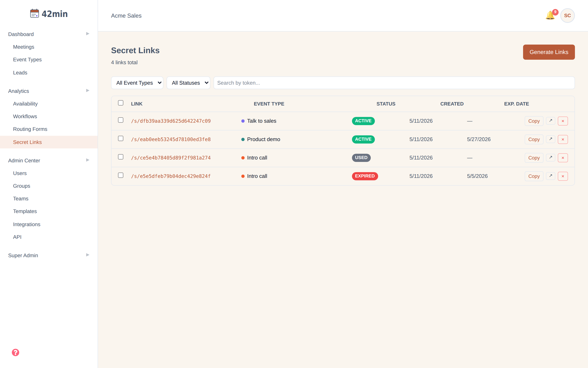Copy the dfb39aa3 Talk to sales link
The image size is (588, 368).
click(x=534, y=121)
